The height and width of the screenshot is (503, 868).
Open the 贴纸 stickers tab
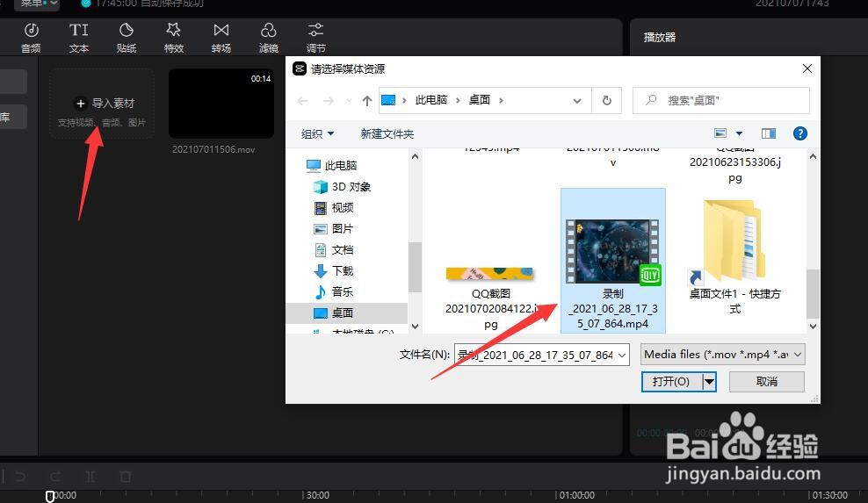tap(127, 38)
